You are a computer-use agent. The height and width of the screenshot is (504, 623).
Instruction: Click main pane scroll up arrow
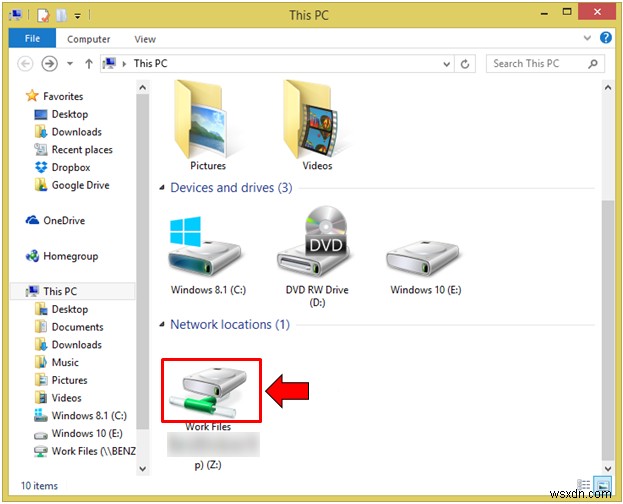click(608, 87)
